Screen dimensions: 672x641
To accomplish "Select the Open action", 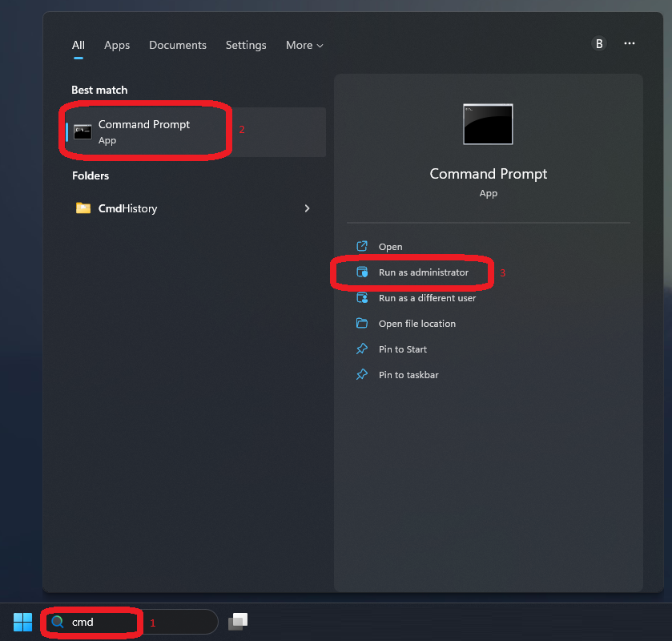I will 488,247.
